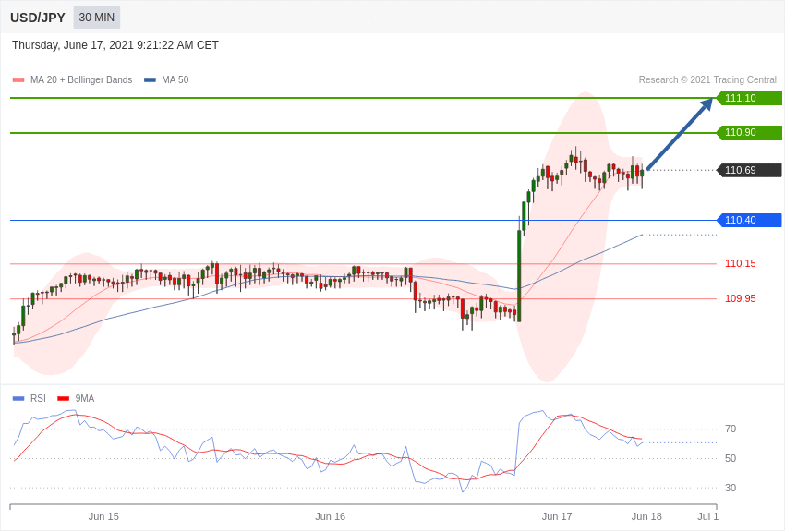Click the RSI level 50 axis label
Screen dimensions: 785x532
(x=731, y=458)
